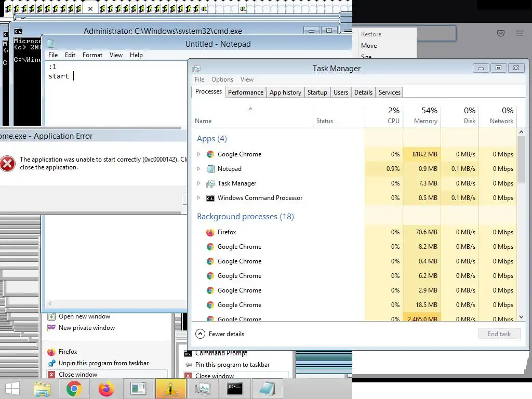Click Task Manager scrollbar up arrow

pos(522,132)
